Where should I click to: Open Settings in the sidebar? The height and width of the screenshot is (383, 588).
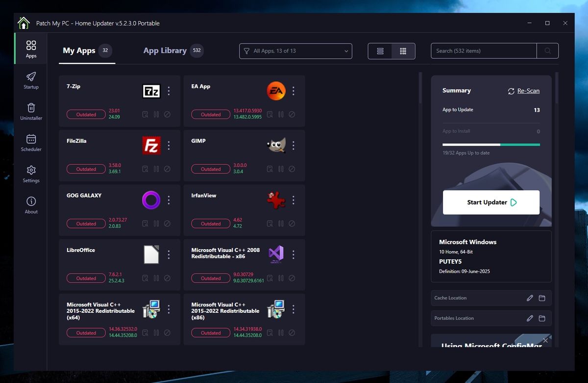coord(31,174)
